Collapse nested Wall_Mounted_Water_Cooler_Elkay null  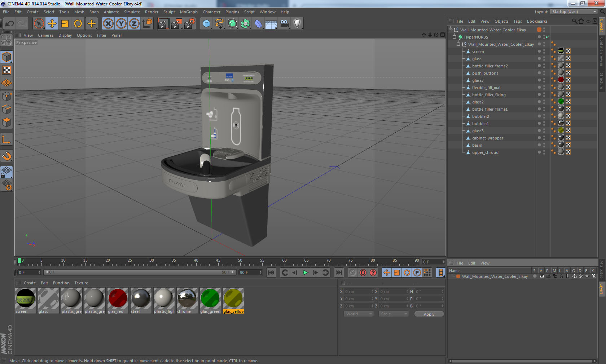[458, 44]
